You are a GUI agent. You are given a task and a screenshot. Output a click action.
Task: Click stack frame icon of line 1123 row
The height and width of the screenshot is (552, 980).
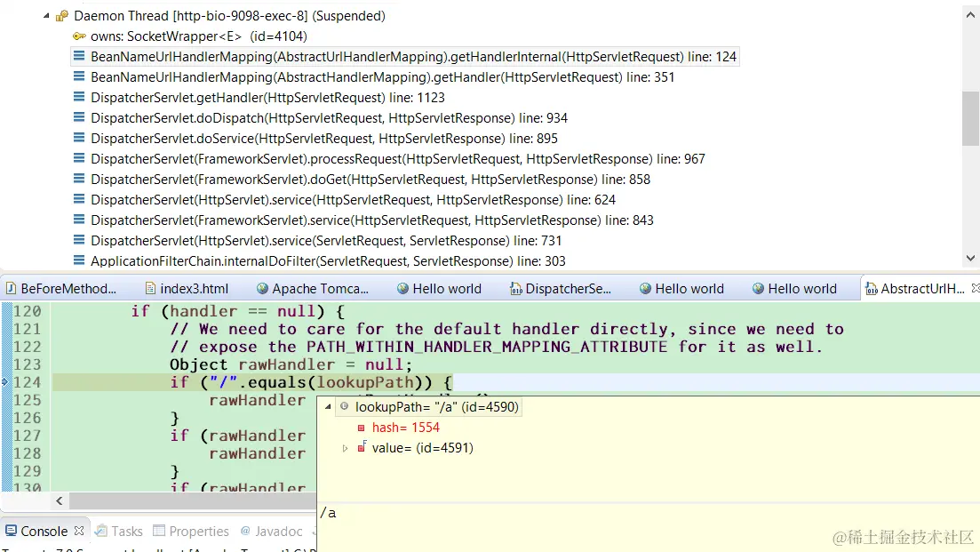point(79,98)
